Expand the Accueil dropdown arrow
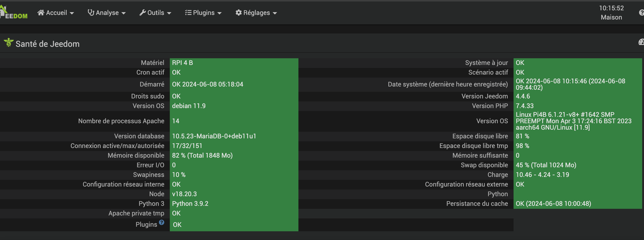644x240 pixels. [x=72, y=13]
